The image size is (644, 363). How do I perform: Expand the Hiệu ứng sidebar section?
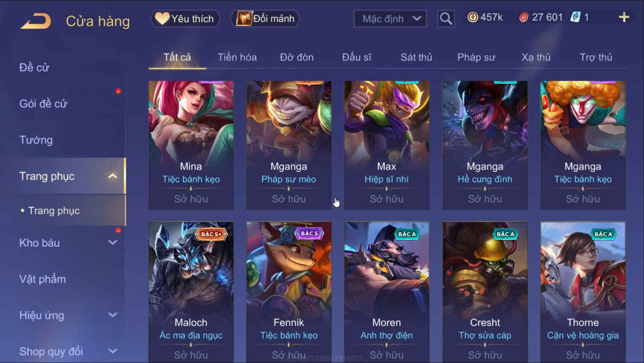point(112,315)
